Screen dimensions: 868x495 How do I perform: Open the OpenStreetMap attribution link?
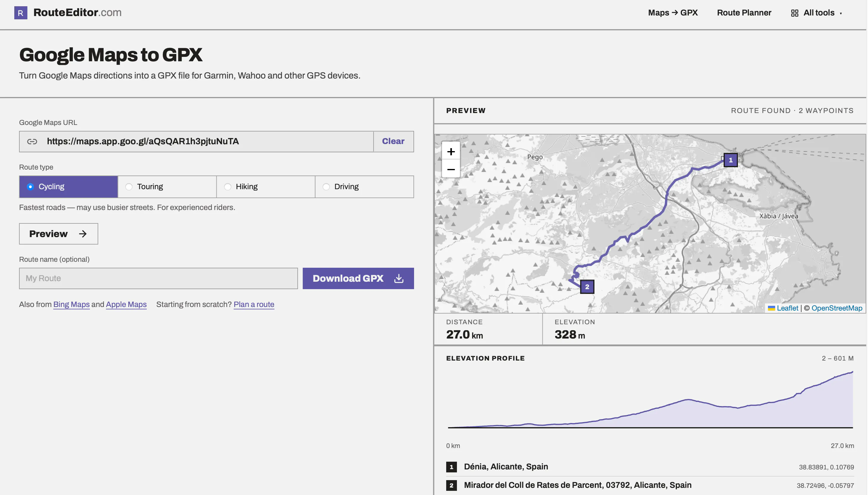click(837, 308)
